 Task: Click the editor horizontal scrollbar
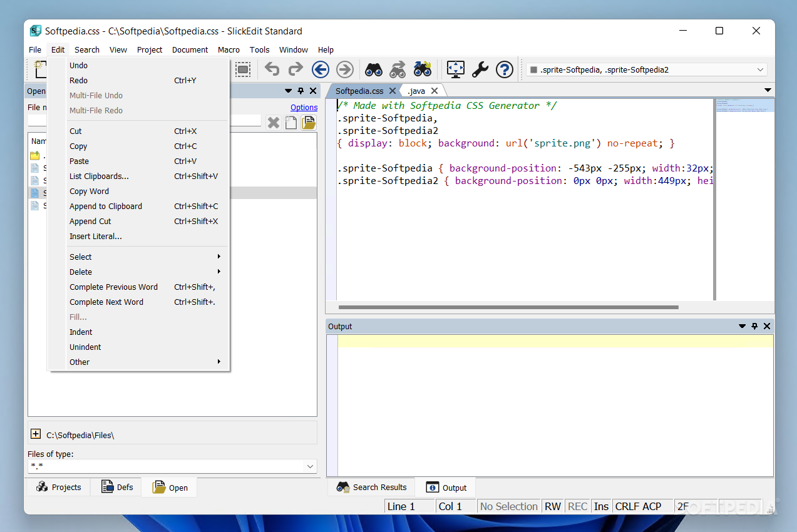pyautogui.click(x=508, y=307)
